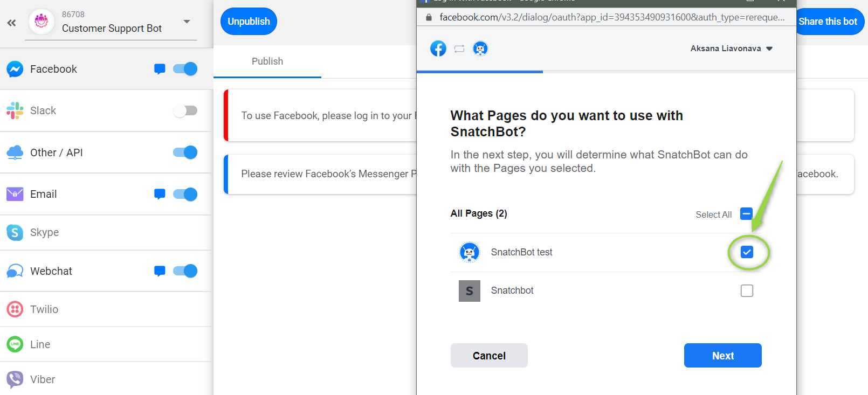The image size is (868, 395).
Task: Click the Slack channel label
Action: [43, 110]
